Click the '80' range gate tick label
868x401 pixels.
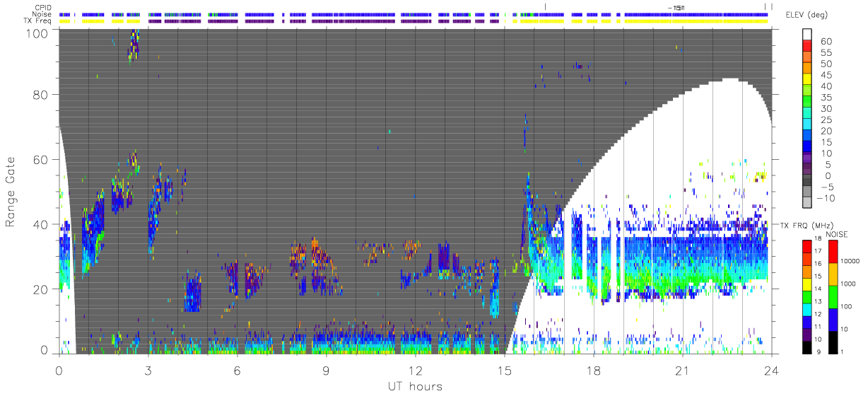coord(40,94)
